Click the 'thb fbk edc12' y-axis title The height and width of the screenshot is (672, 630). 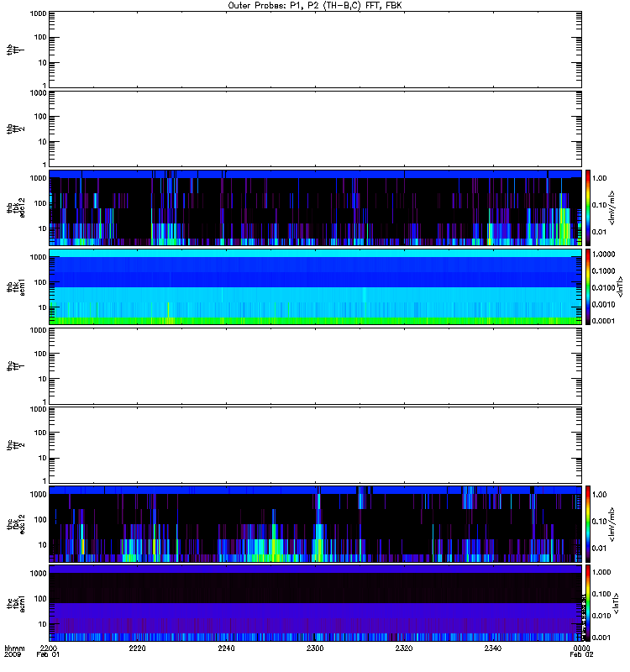coord(16,207)
